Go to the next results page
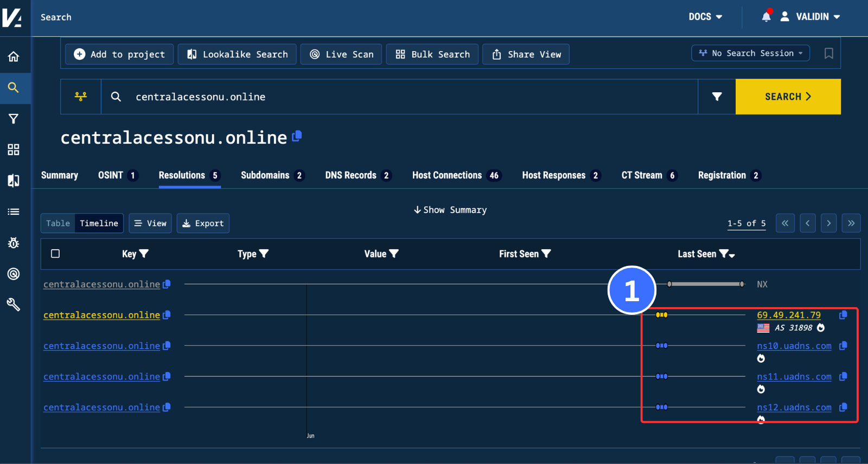Screen dimensions: 868x464 click(x=828, y=223)
